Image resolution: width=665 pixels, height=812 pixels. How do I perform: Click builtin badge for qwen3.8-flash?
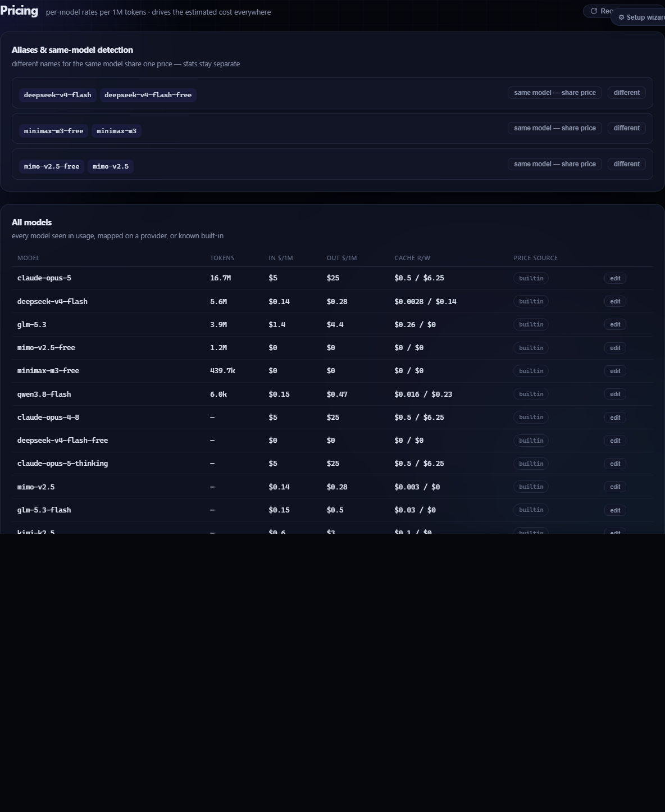pos(531,394)
